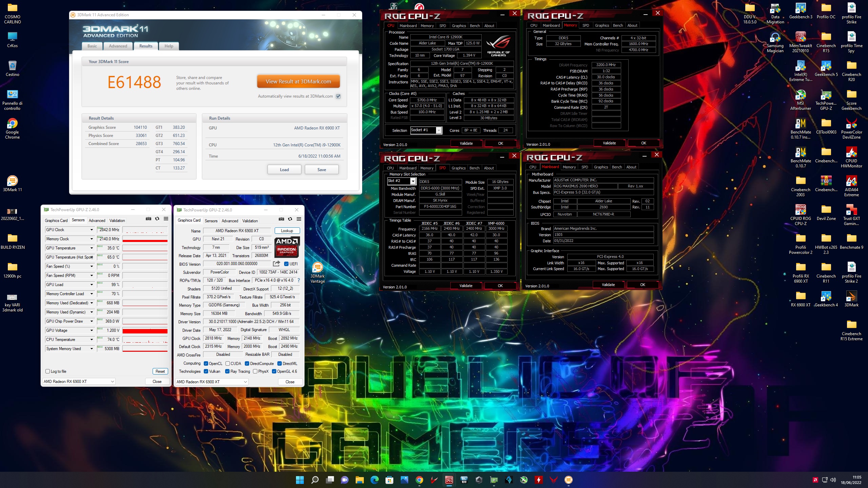Open Samsung Magician desktop icon
The width and height of the screenshot is (868, 488).
[x=775, y=42]
